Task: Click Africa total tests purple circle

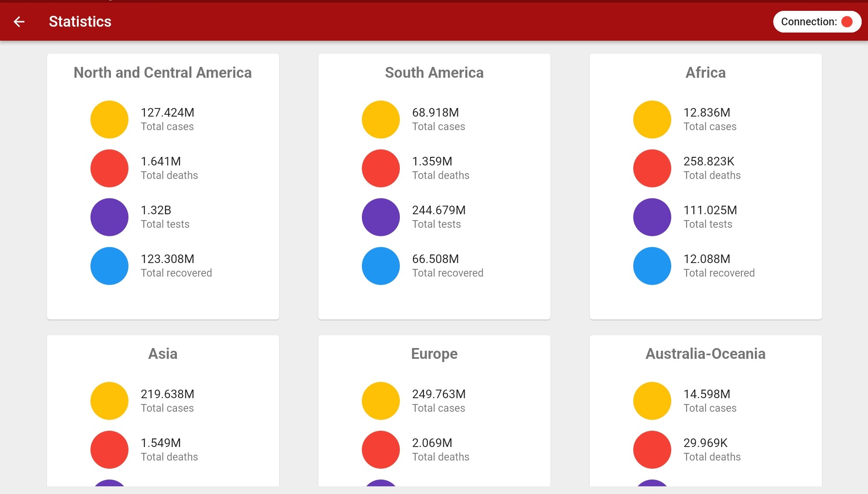Action: (652, 217)
